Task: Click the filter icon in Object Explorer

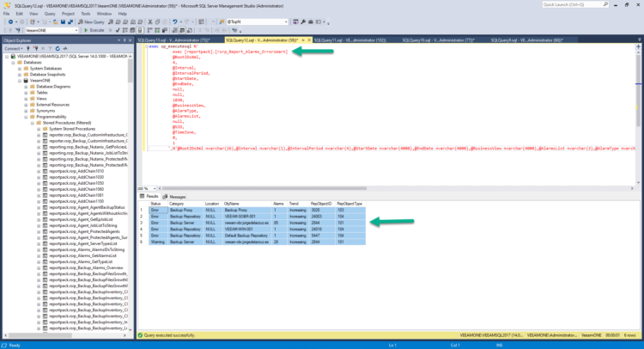Action: 49,48
